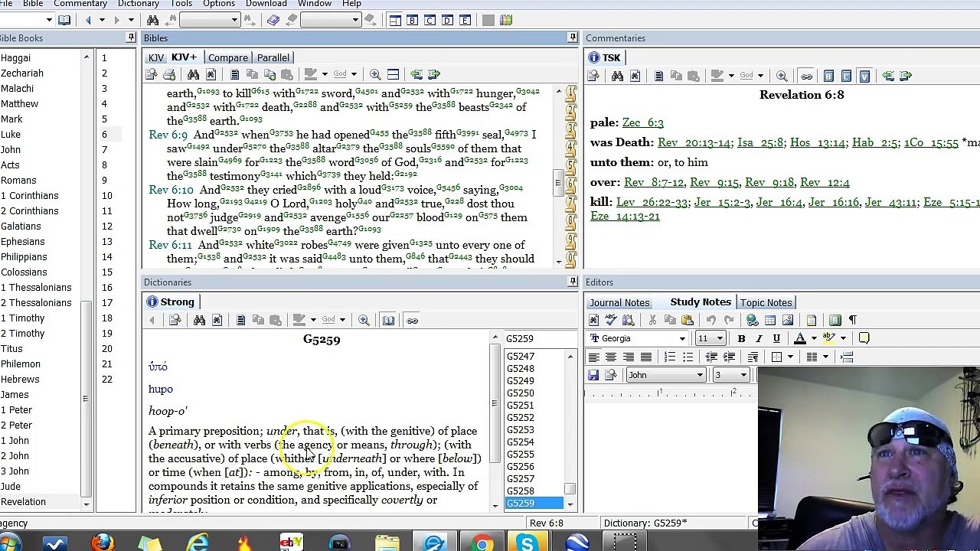Undo last edit in Study Notes
The width and height of the screenshot is (980, 551).
coord(711,320)
